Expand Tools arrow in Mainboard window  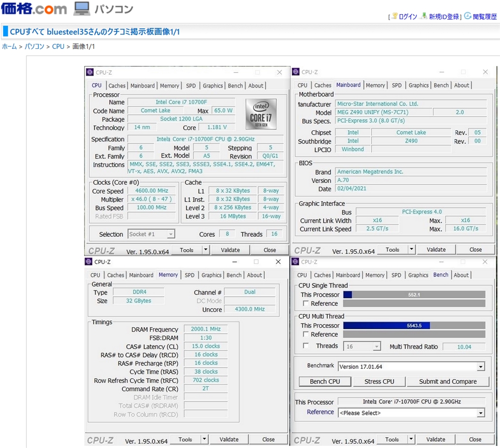412,249
